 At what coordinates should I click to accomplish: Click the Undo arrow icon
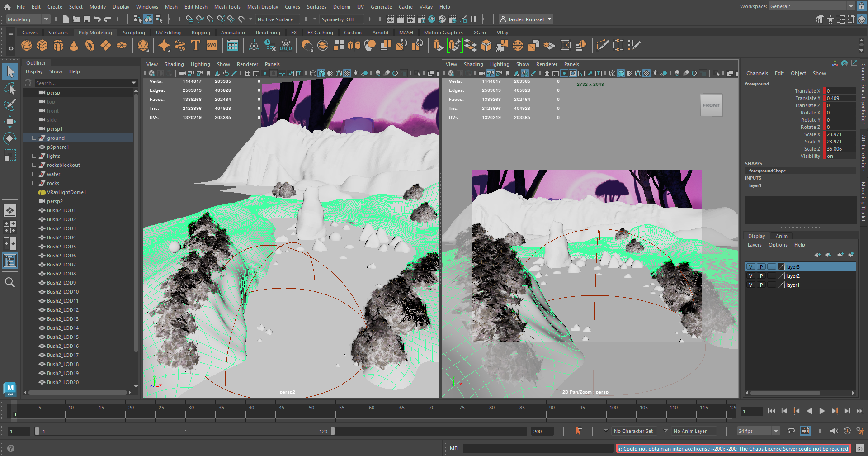(x=97, y=19)
